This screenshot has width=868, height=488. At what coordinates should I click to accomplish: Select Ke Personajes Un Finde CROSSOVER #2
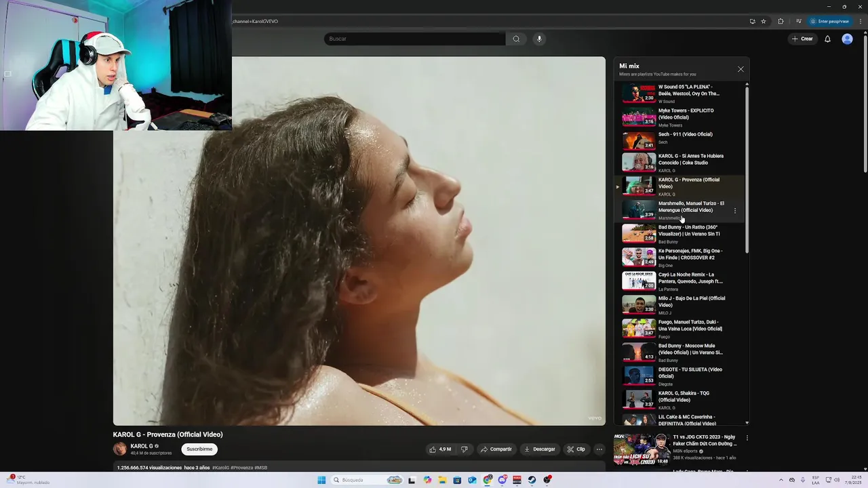[x=680, y=258]
